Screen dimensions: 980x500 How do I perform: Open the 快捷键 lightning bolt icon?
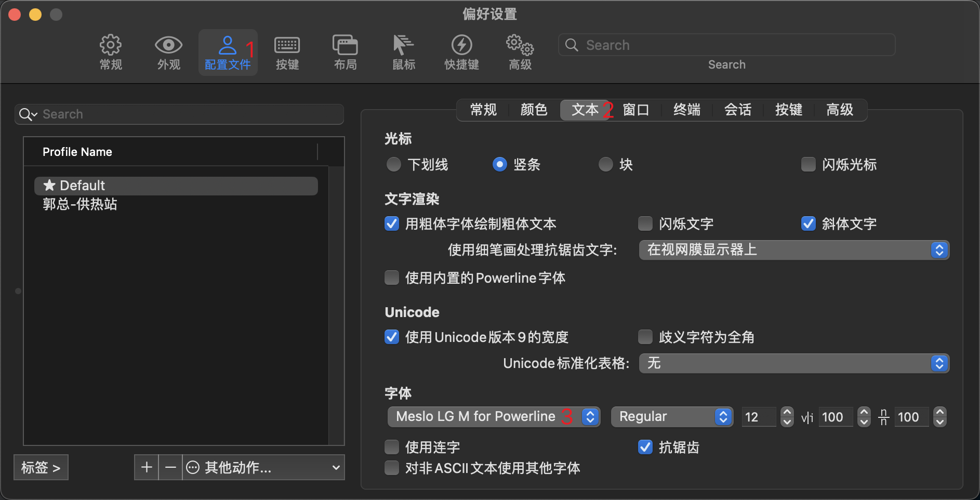click(x=461, y=46)
